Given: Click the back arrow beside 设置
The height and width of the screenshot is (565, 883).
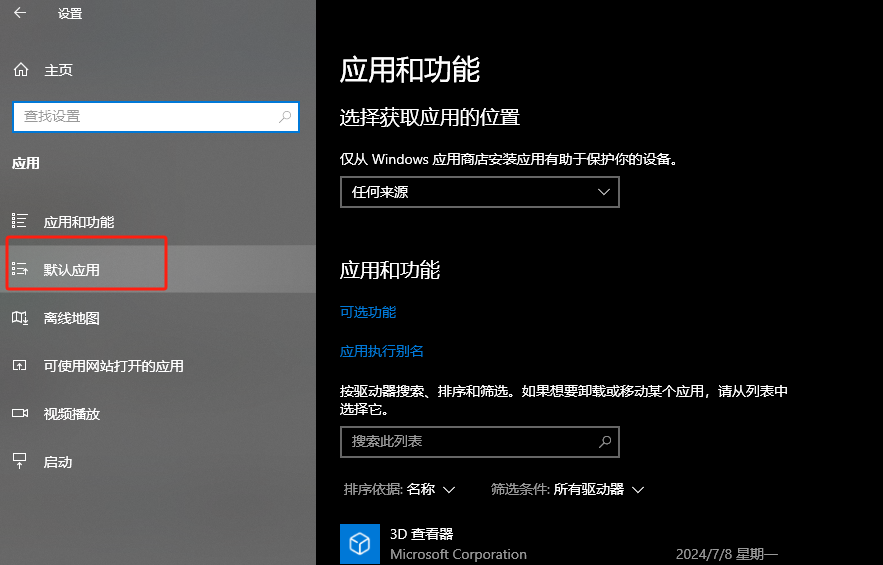Looking at the screenshot, I should click(20, 14).
